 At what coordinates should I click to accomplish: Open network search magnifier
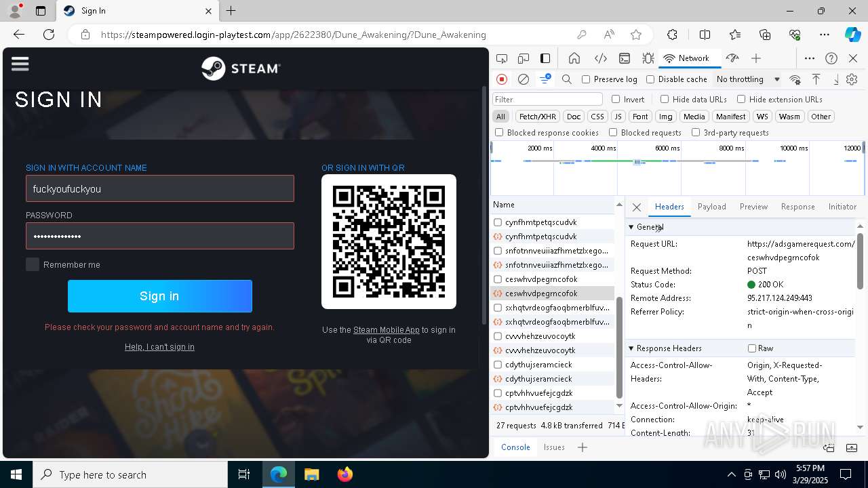coord(567,79)
